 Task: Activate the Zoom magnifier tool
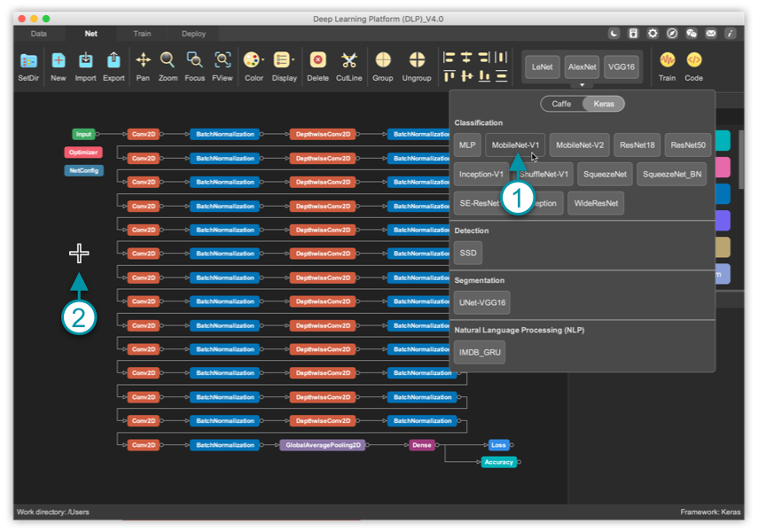(x=168, y=61)
